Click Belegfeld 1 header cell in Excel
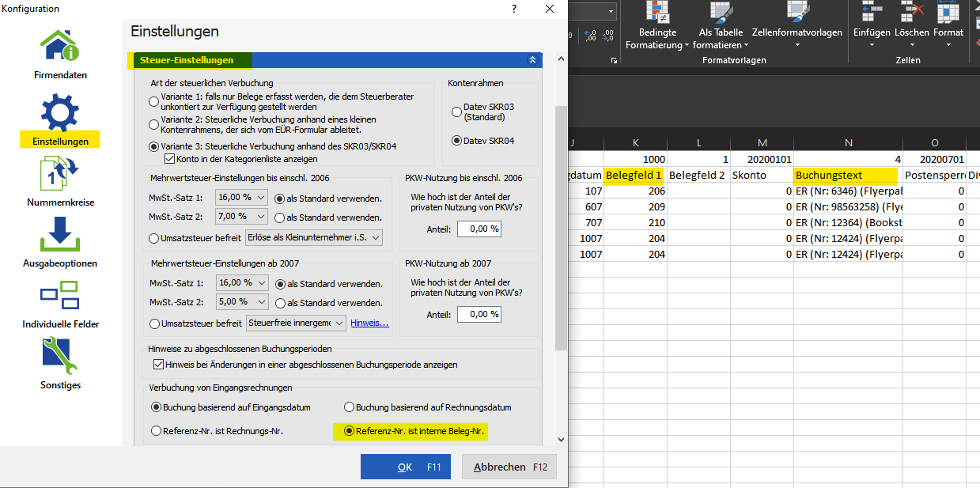This screenshot has height=488, width=980. click(x=635, y=175)
